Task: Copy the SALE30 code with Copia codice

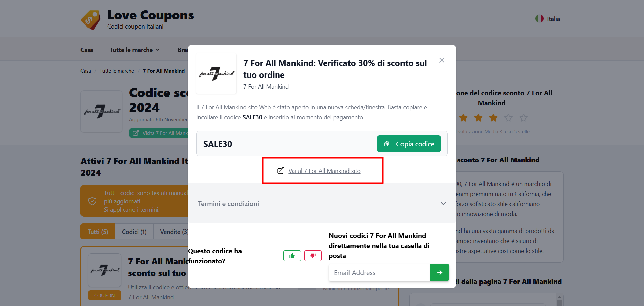Action: pos(409,144)
